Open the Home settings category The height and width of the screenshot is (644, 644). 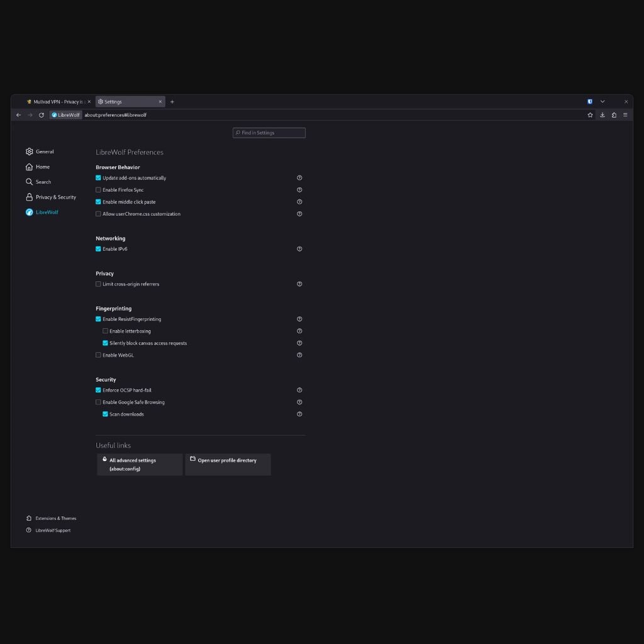[x=38, y=167]
